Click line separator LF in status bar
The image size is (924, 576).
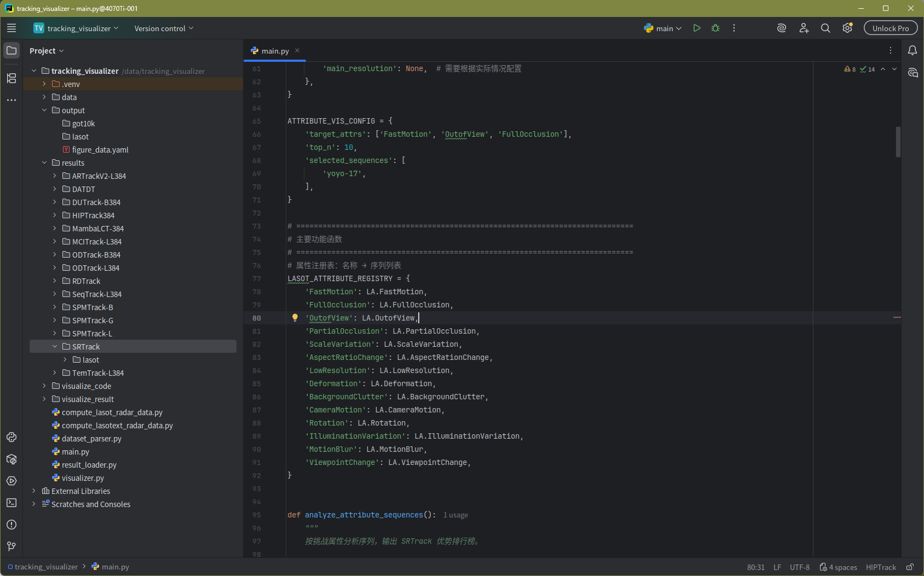777,567
